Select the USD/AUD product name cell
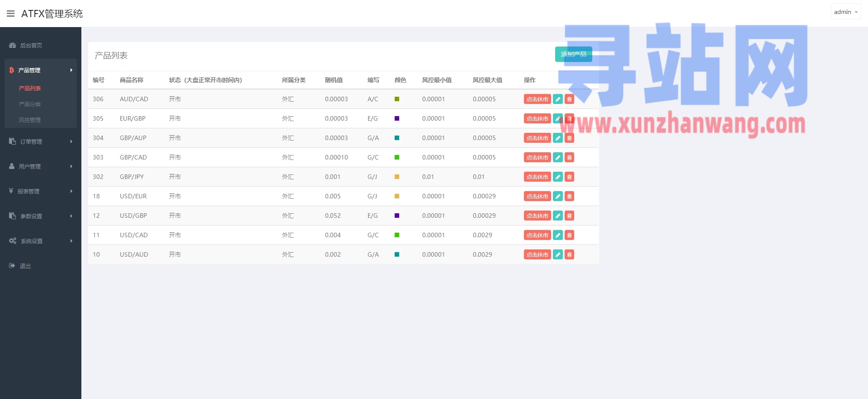 134,254
